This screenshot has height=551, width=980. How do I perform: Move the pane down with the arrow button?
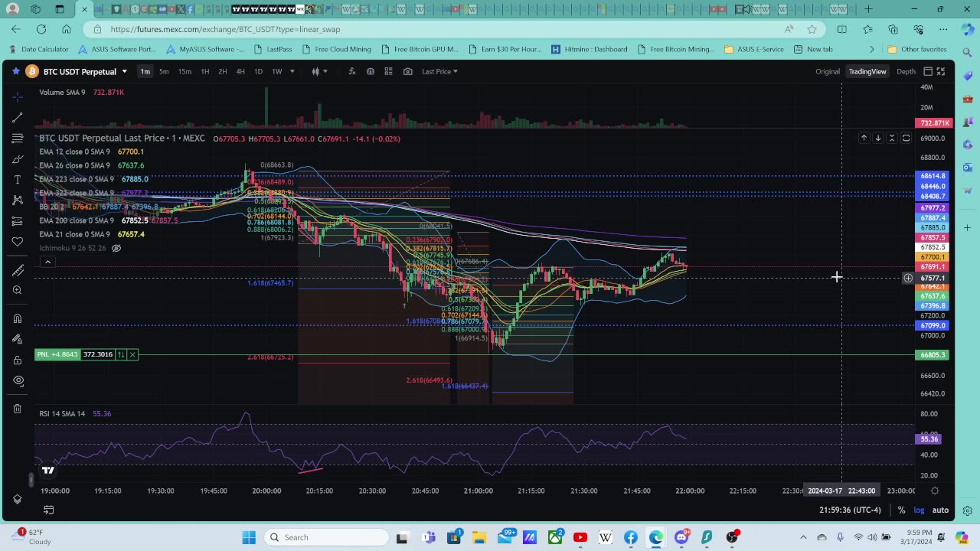point(878,138)
